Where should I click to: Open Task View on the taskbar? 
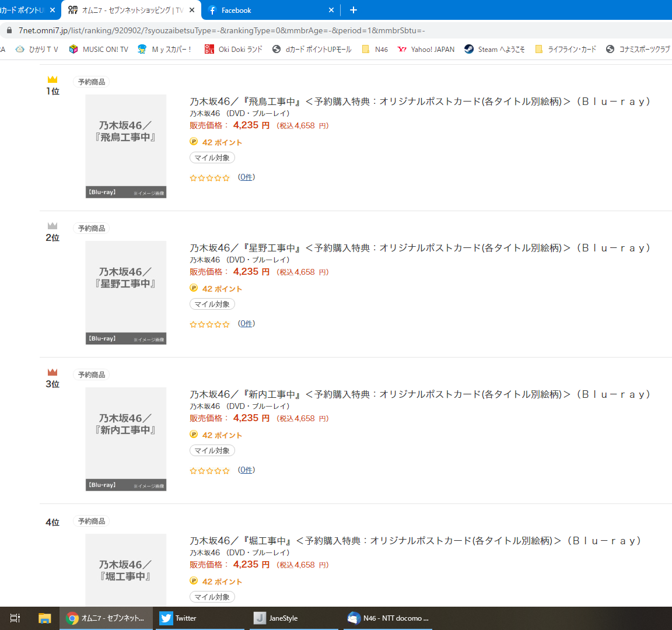point(15,618)
